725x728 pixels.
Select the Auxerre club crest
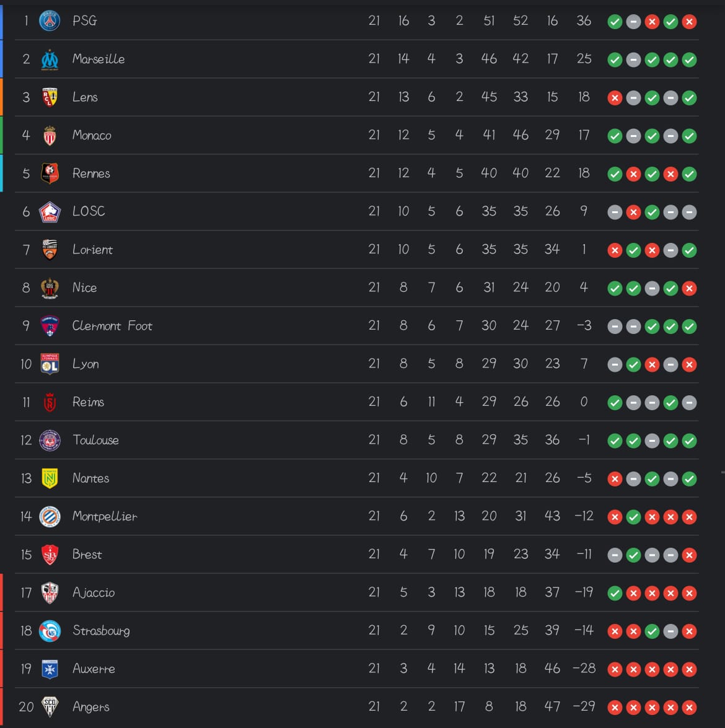coord(50,669)
